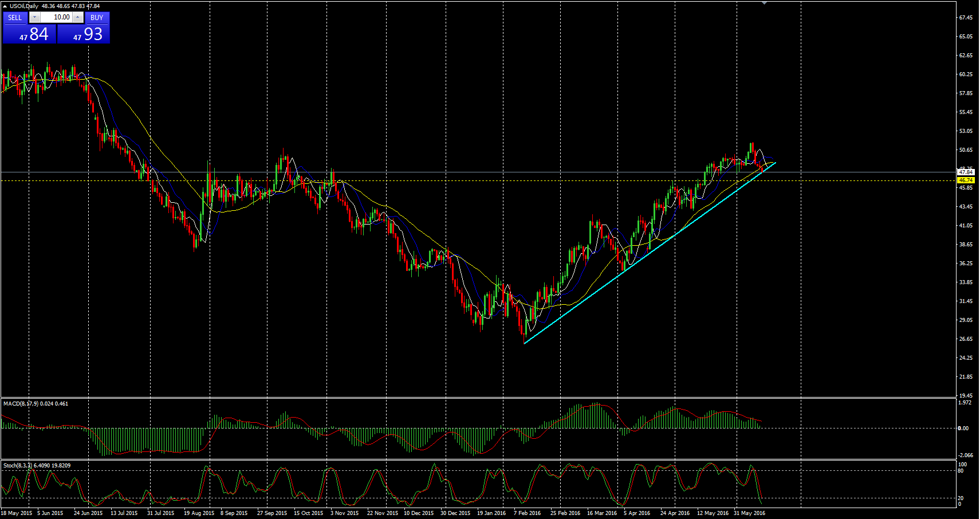Click the 20 stochastic level label
Viewport: 980px width, 519px height.
pyautogui.click(x=961, y=498)
